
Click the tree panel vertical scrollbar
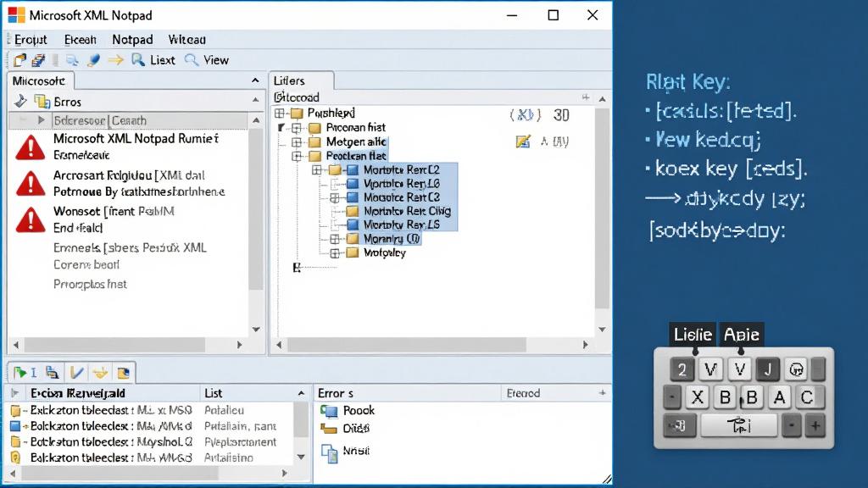(x=603, y=208)
